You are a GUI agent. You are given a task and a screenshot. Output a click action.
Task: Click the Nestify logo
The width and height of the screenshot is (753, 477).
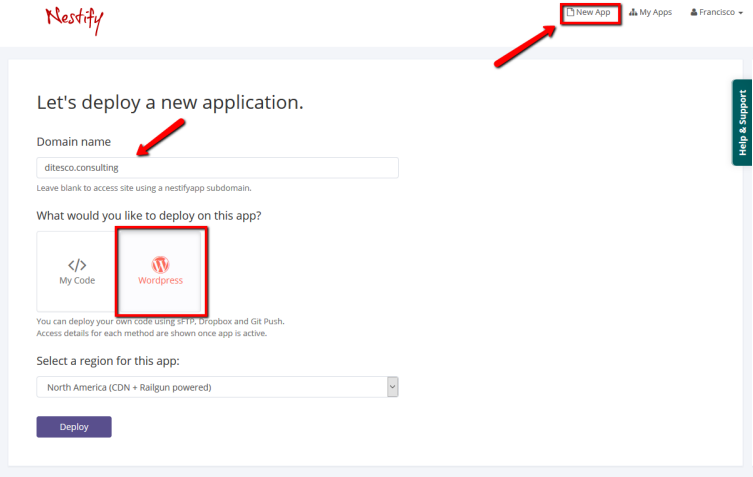click(x=74, y=21)
